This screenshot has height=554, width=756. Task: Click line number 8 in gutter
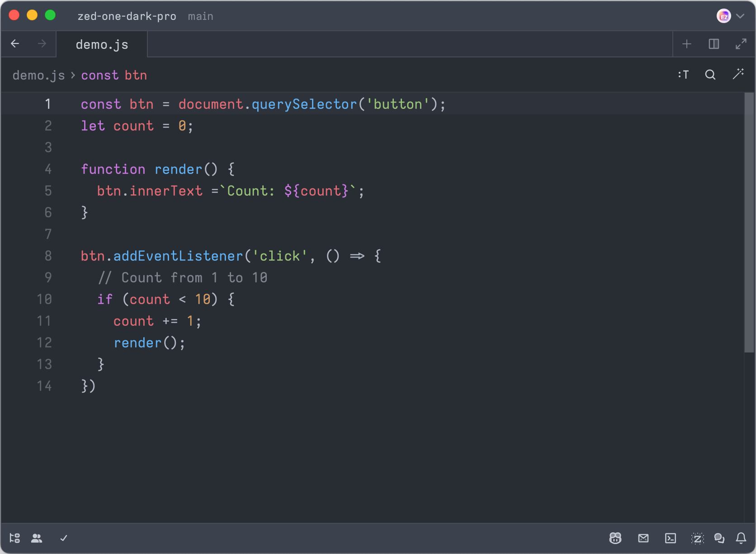coord(48,256)
